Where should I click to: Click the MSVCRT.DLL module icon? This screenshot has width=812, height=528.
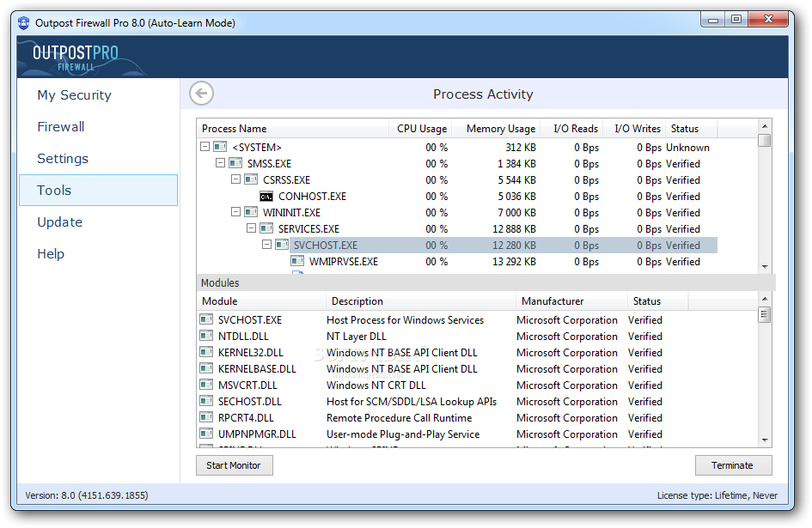[206, 385]
